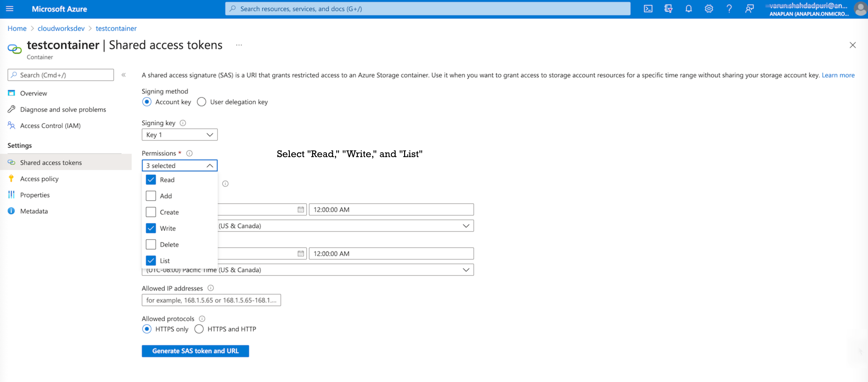This screenshot has width=868, height=382.
Task: Click the Metadata sidebar icon
Action: 12,211
